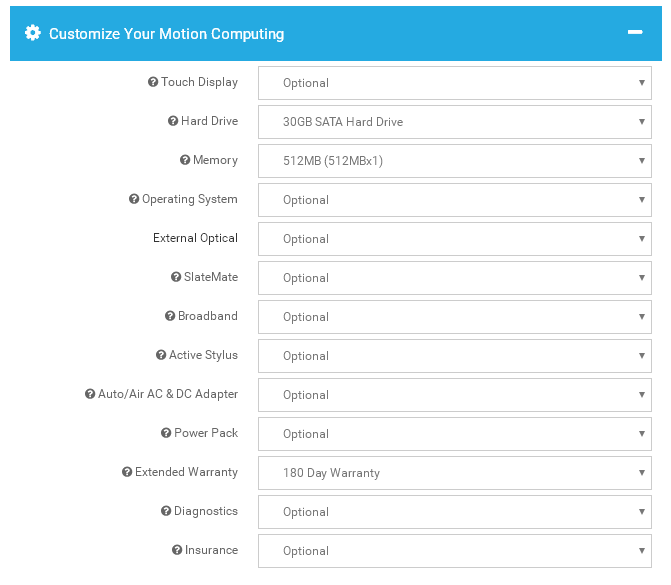Click the gear icon in header
This screenshot has height=585, width=671.
[33, 33]
